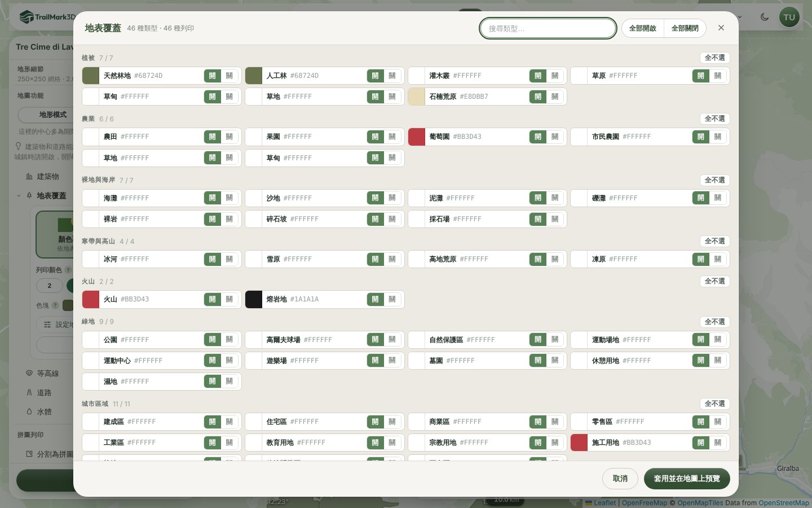The width and height of the screenshot is (812, 508).
Task: Close the 地表覆蓋 dialog with the X icon
Action: (721, 28)
